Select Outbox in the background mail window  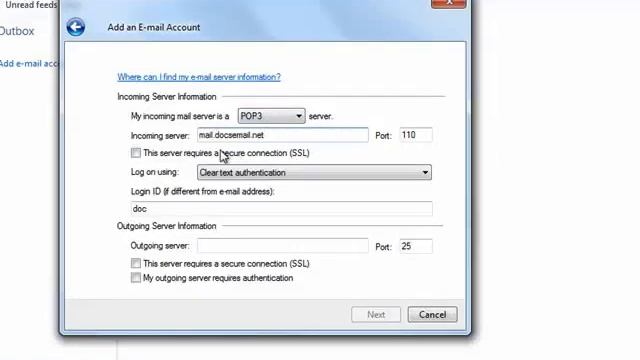point(17,31)
